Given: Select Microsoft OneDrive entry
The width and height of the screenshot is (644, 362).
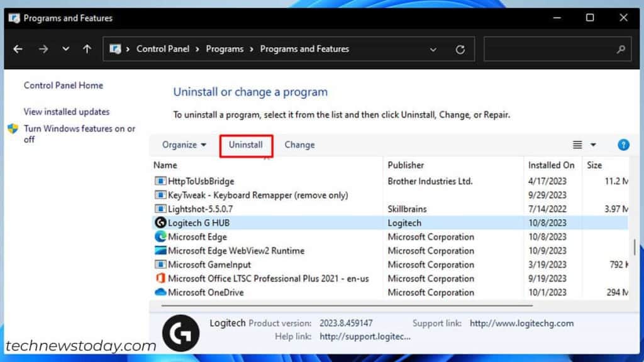Looking at the screenshot, I should tap(206, 293).
